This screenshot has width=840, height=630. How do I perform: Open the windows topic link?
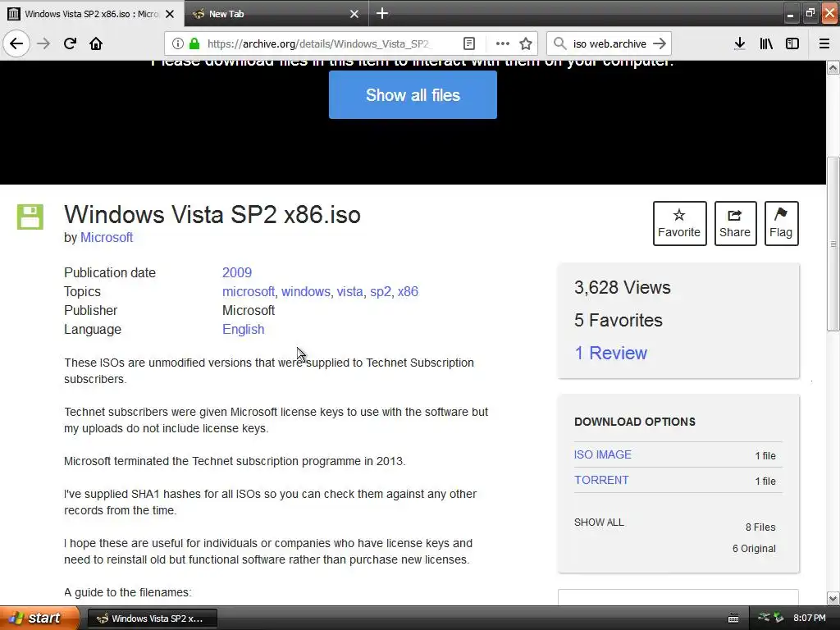[305, 291]
